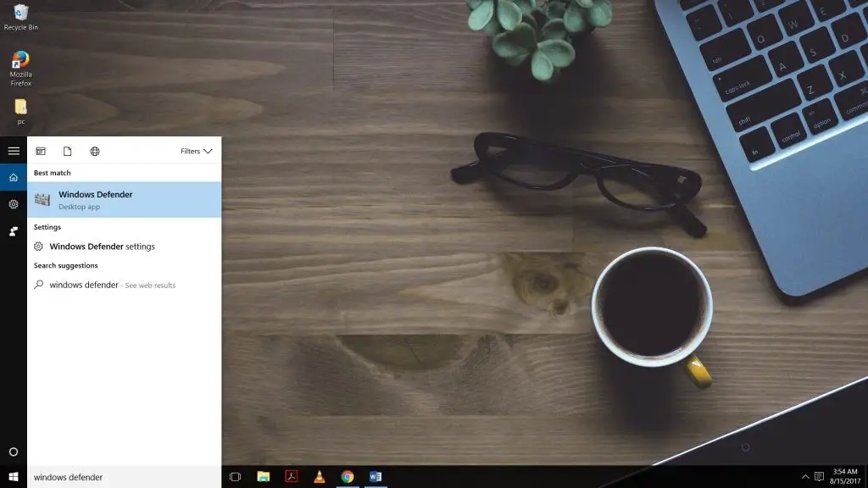This screenshot has width=868, height=488.
Task: Filter search results by Apps
Action: coord(41,151)
